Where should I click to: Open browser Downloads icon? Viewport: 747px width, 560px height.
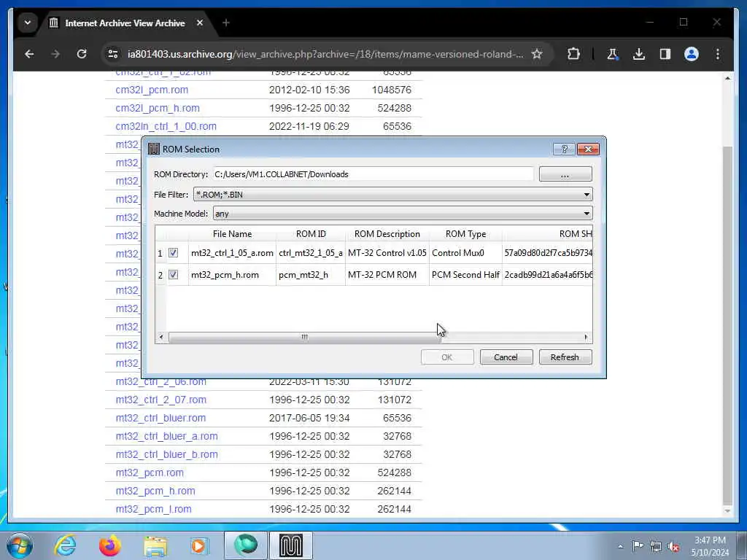639,54
